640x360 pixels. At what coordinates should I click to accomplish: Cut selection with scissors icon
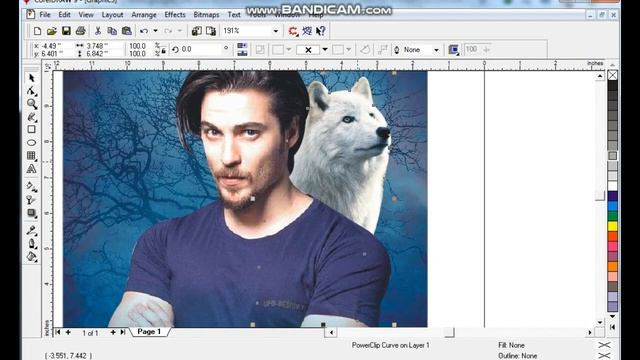(98, 31)
